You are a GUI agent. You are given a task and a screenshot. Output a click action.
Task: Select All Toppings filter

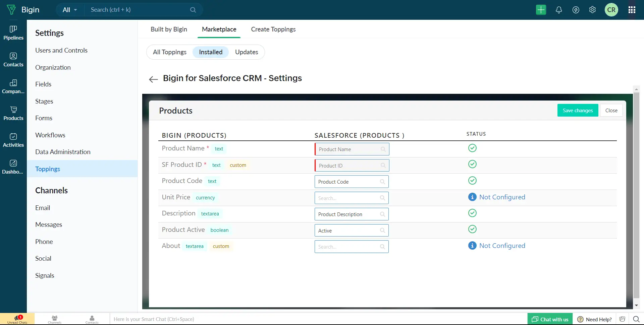point(169,52)
